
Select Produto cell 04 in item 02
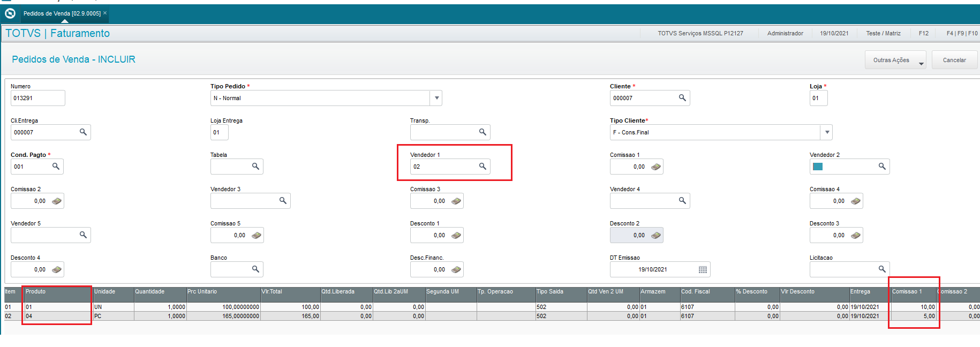click(x=58, y=316)
